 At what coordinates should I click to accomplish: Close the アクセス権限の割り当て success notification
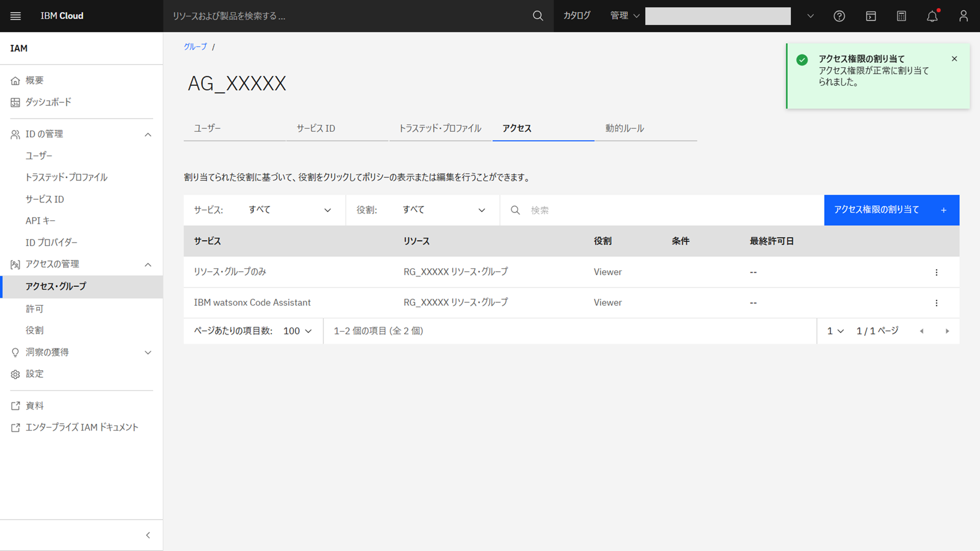pos(954,59)
